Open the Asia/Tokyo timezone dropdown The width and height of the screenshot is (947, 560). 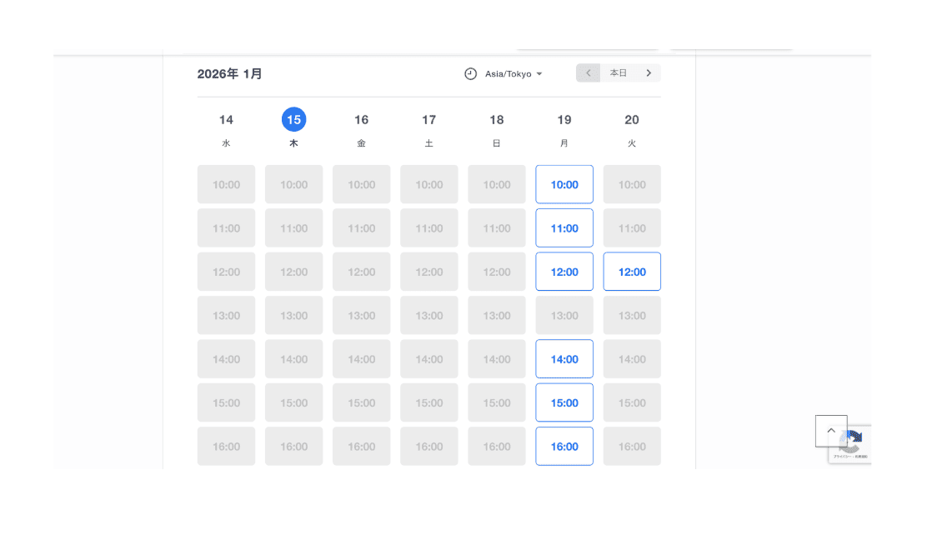pyautogui.click(x=513, y=74)
